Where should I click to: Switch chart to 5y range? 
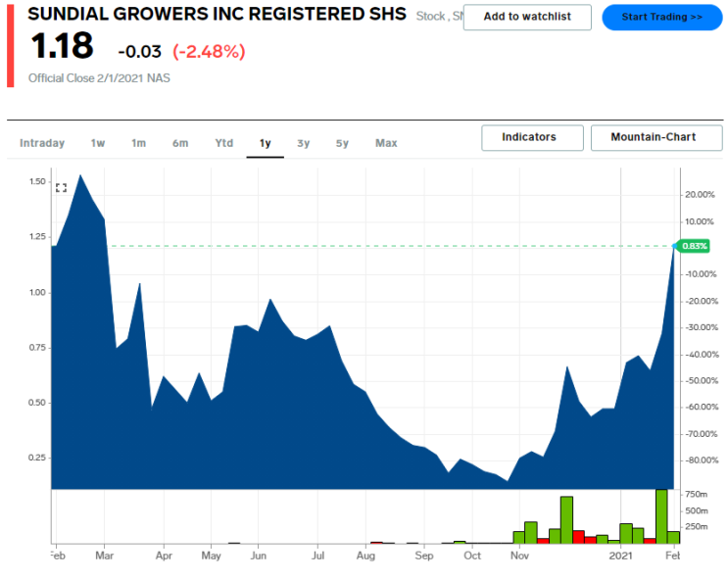[x=342, y=143]
